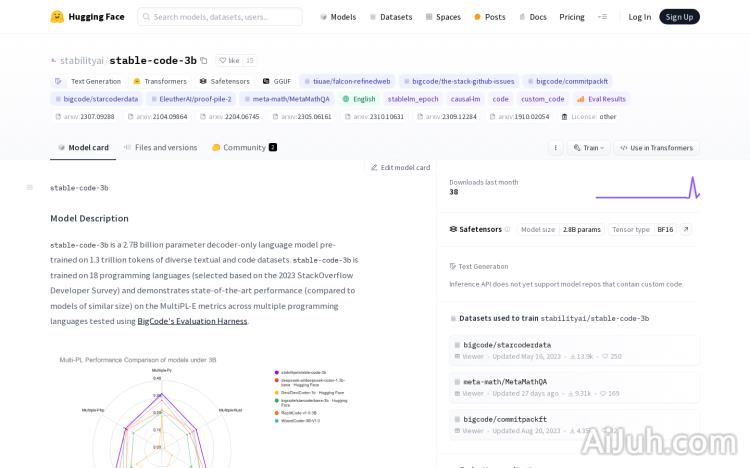Open the Safetensors arrow link icon
This screenshot has height=468, width=750.
[x=686, y=229]
